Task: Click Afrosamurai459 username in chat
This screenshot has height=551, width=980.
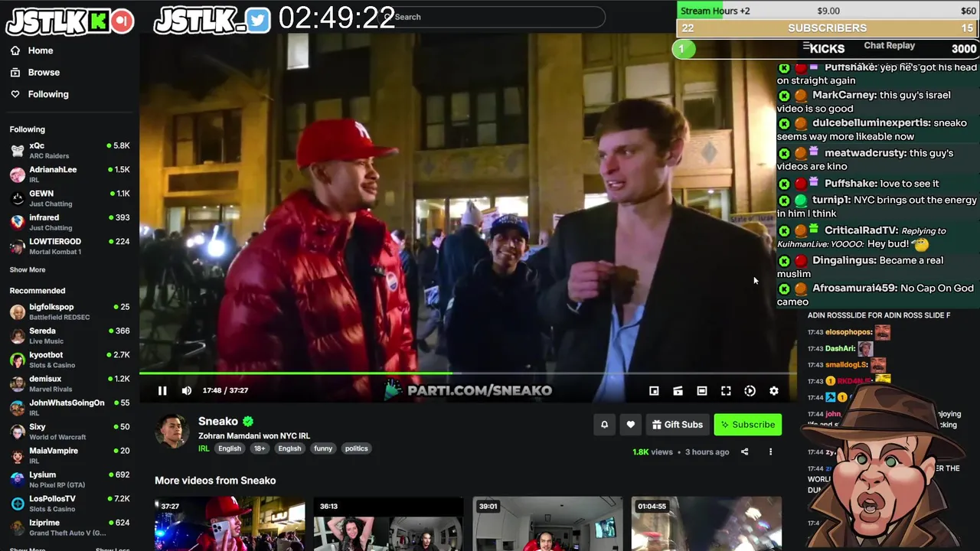Action: [854, 288]
